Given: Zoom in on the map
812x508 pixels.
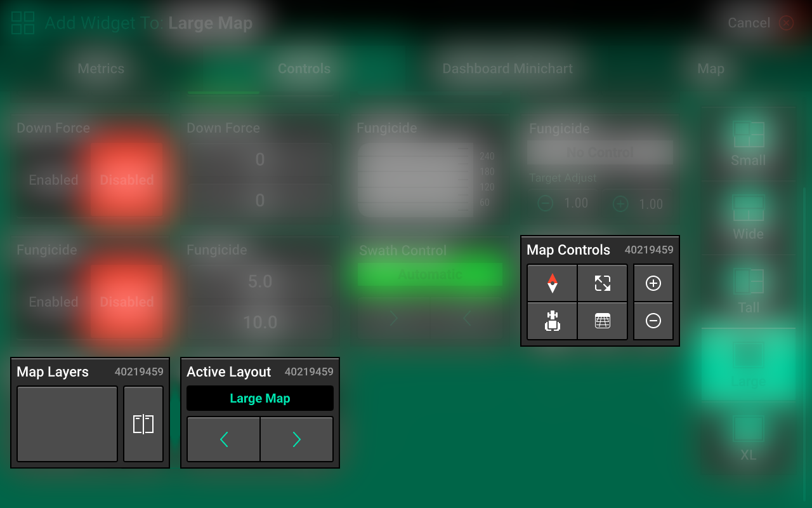Looking at the screenshot, I should pyautogui.click(x=653, y=283).
